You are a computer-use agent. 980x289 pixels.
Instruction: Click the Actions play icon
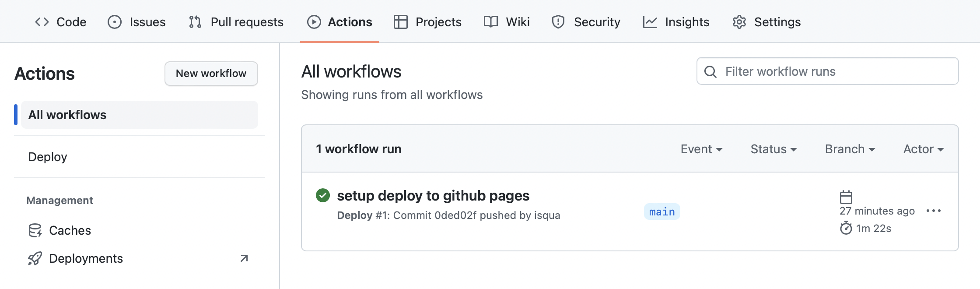pyautogui.click(x=314, y=22)
